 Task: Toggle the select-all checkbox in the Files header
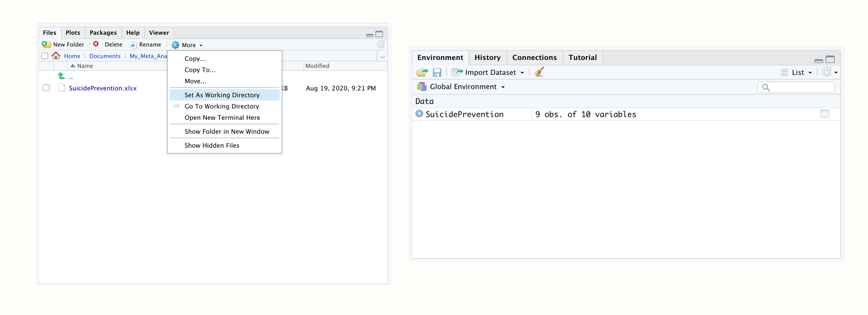coord(45,56)
